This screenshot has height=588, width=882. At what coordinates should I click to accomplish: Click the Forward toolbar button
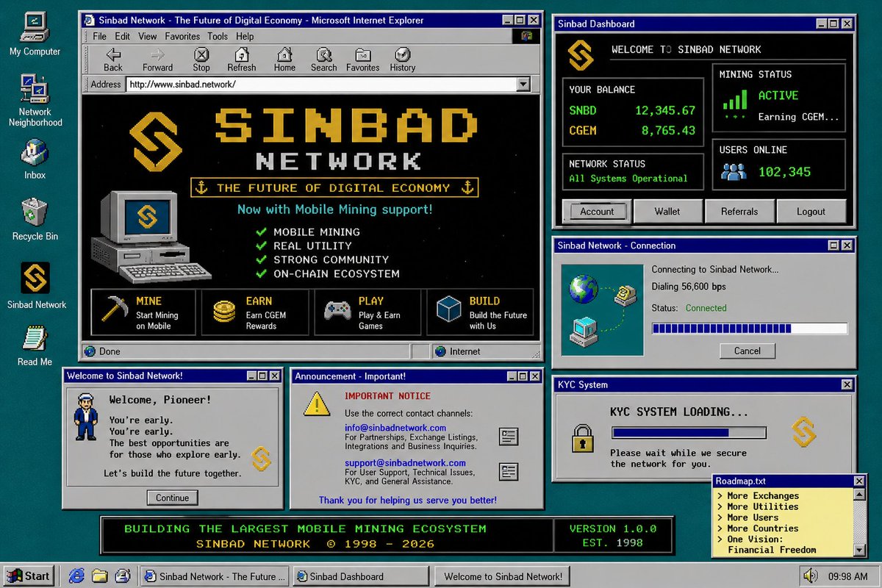(x=157, y=60)
